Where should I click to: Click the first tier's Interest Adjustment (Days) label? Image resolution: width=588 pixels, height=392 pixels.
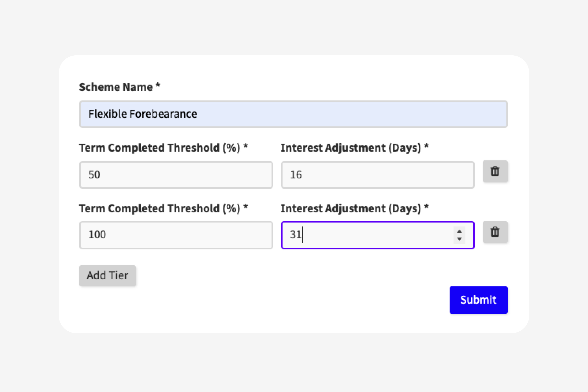click(351, 148)
